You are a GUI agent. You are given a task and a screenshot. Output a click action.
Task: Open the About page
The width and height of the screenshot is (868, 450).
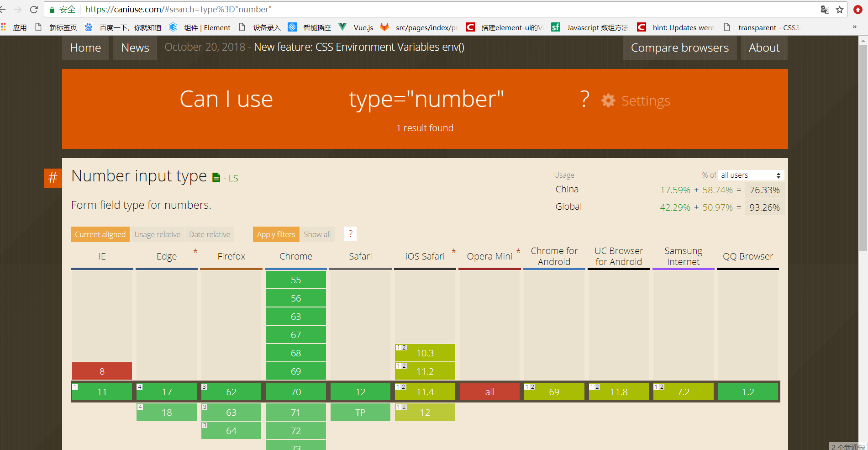tap(764, 48)
